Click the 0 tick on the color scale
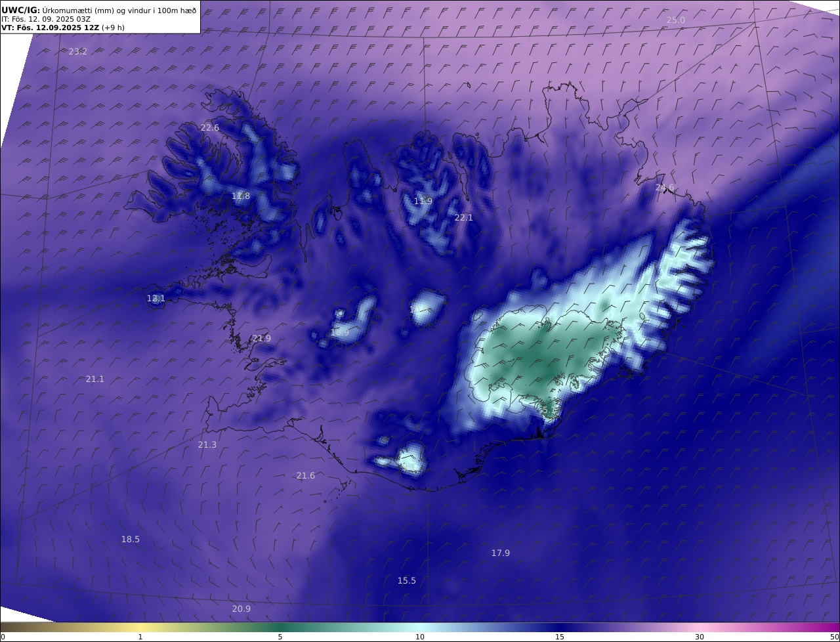The width and height of the screenshot is (840, 642). pos(3,637)
